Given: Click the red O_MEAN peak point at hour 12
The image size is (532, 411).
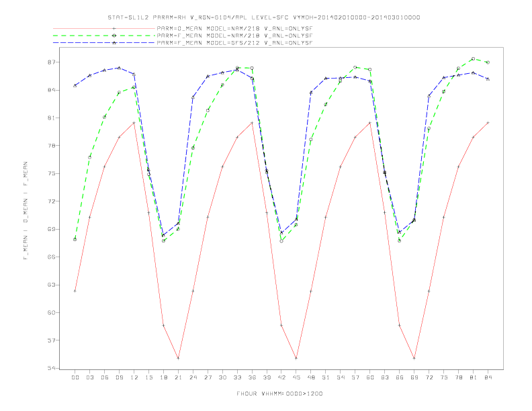Looking at the screenshot, I should (x=134, y=123).
